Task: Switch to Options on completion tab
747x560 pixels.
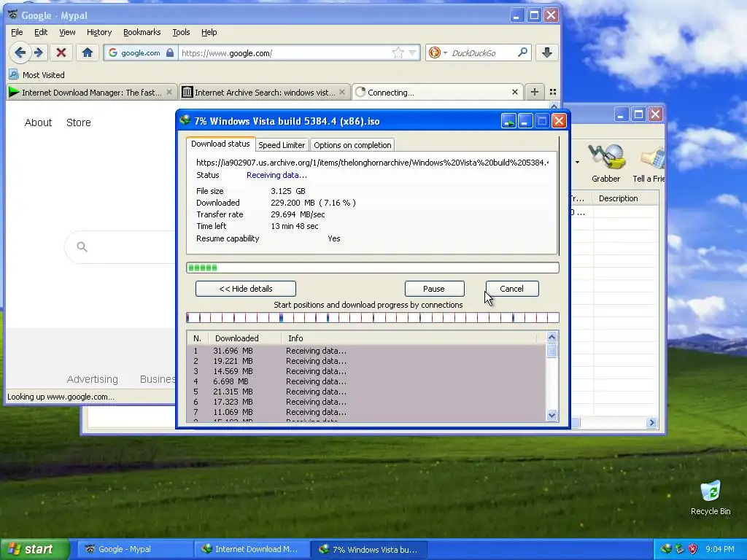Action: tap(352, 145)
